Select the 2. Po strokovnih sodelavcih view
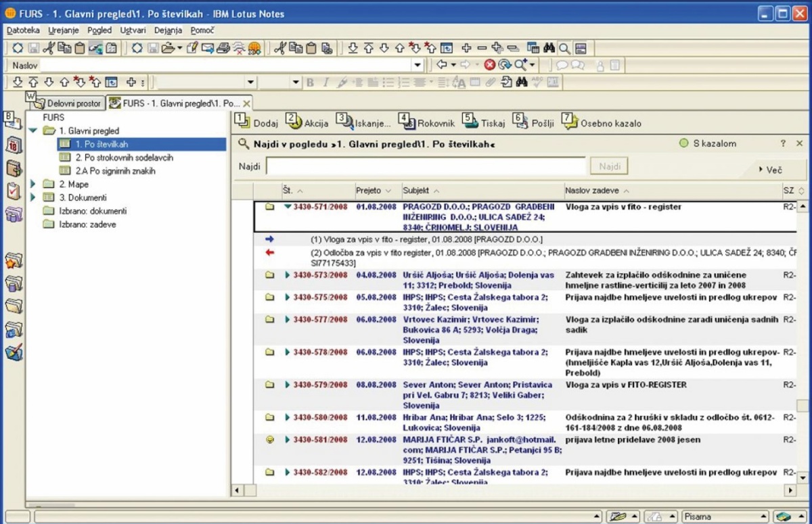Viewport: 812px width, 524px height. point(124,158)
